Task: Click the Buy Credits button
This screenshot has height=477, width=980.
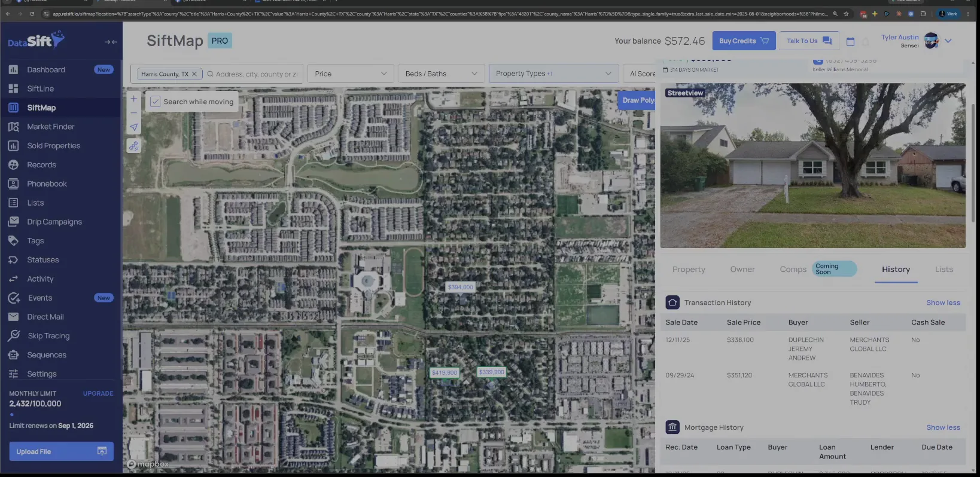Action: click(x=744, y=41)
